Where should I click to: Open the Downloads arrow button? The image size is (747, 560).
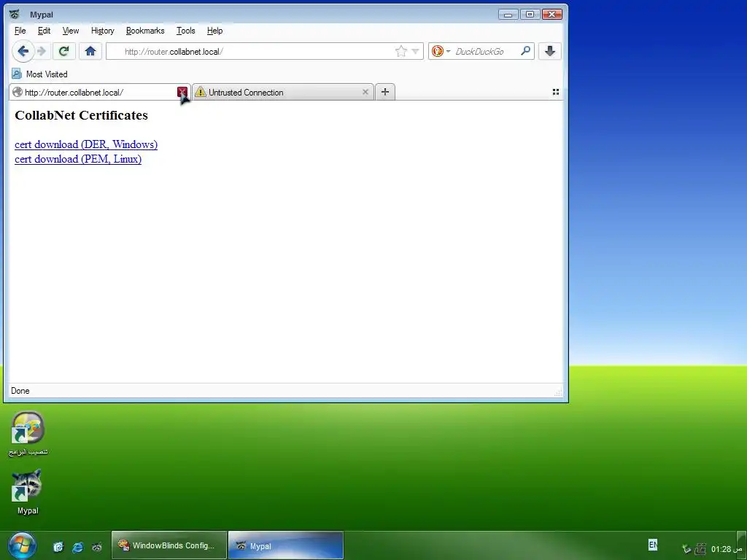(550, 51)
